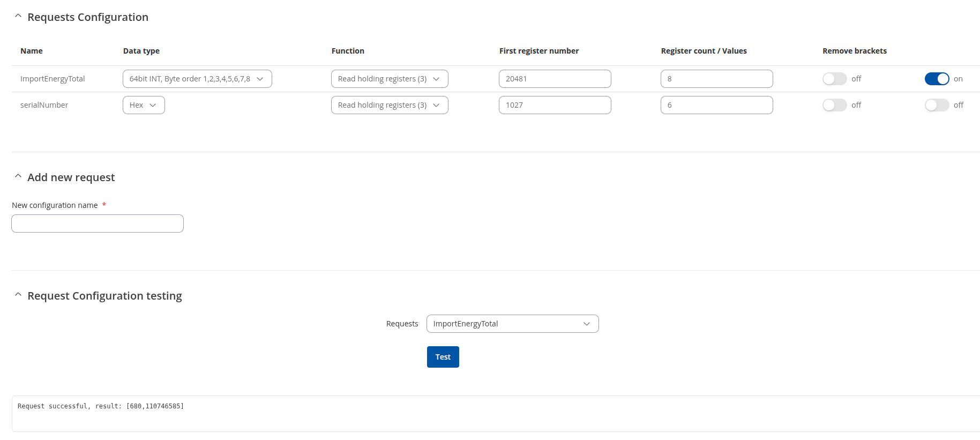The image size is (980, 440).
Task: Collapse the Requests Configuration section
Action: pyautogui.click(x=18, y=17)
